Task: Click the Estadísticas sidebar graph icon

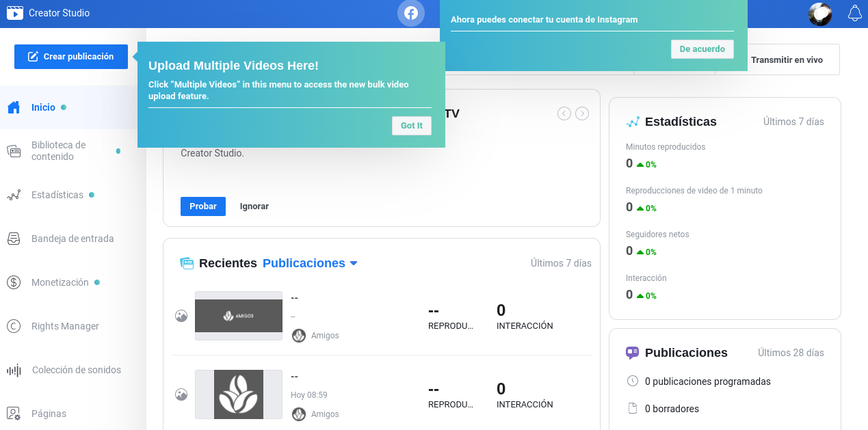Action: click(x=14, y=195)
